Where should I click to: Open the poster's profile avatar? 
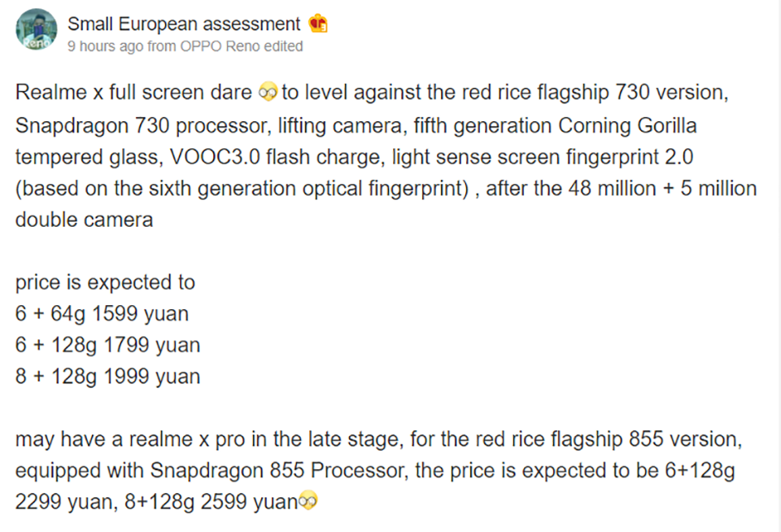tap(36, 29)
